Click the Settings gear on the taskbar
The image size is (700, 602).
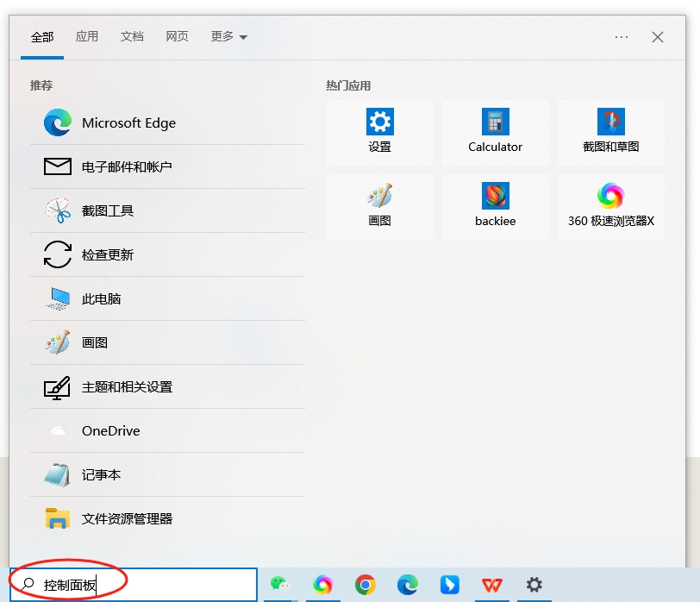pyautogui.click(x=534, y=585)
